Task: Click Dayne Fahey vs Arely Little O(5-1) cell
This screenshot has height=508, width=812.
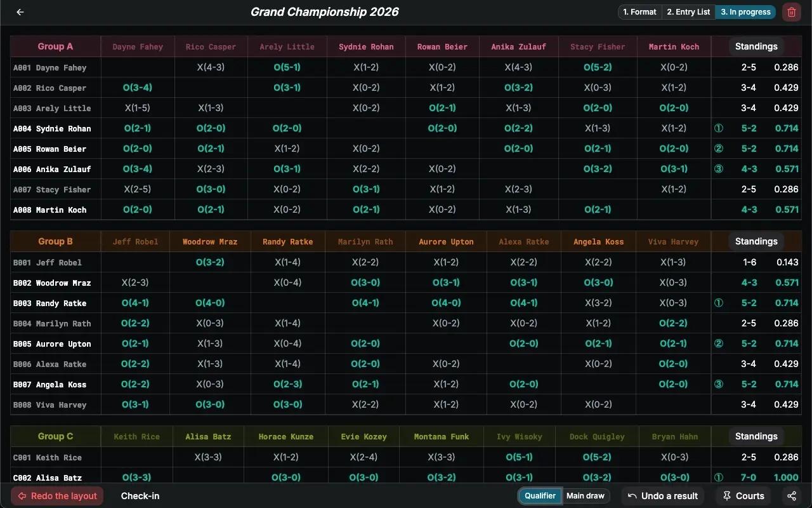Action: click(x=287, y=67)
